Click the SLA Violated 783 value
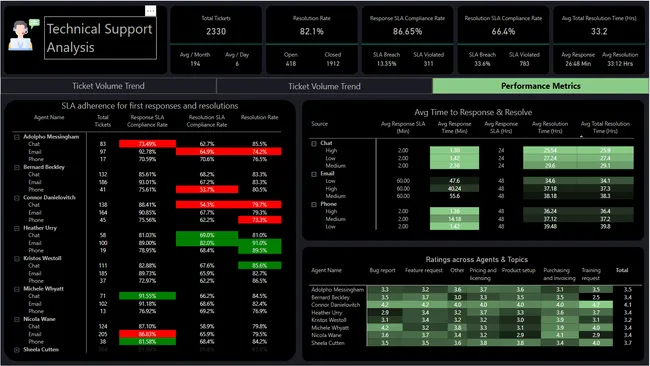 tap(524, 64)
